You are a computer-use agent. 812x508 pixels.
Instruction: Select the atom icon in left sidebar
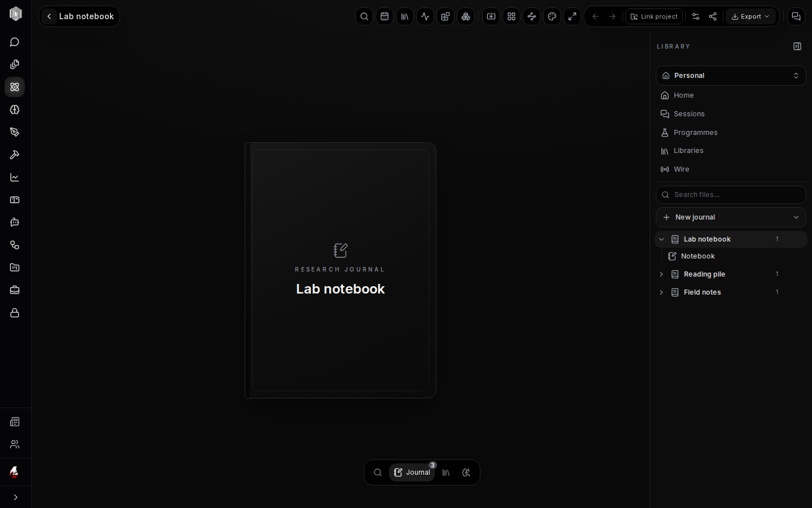(15, 87)
